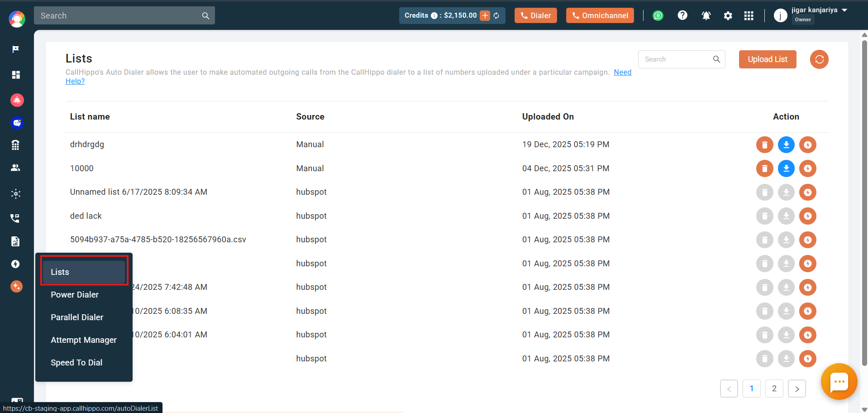Click the next page arrow
Image resolution: width=868 pixels, height=413 pixels.
pyautogui.click(x=797, y=389)
